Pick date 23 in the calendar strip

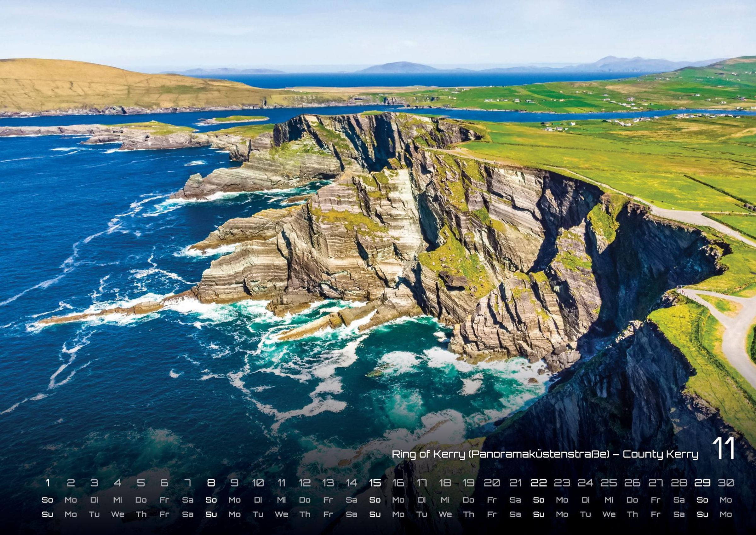pyautogui.click(x=562, y=483)
